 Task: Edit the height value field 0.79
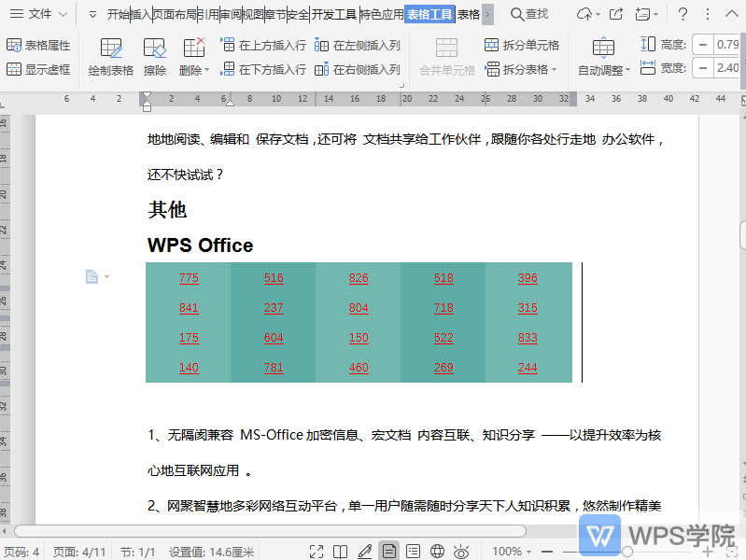(x=728, y=45)
